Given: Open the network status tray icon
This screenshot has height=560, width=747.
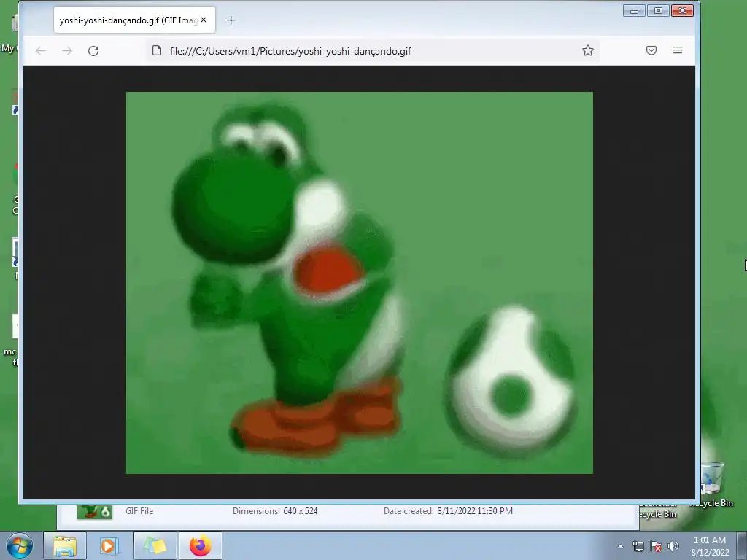Looking at the screenshot, I should tap(638, 546).
